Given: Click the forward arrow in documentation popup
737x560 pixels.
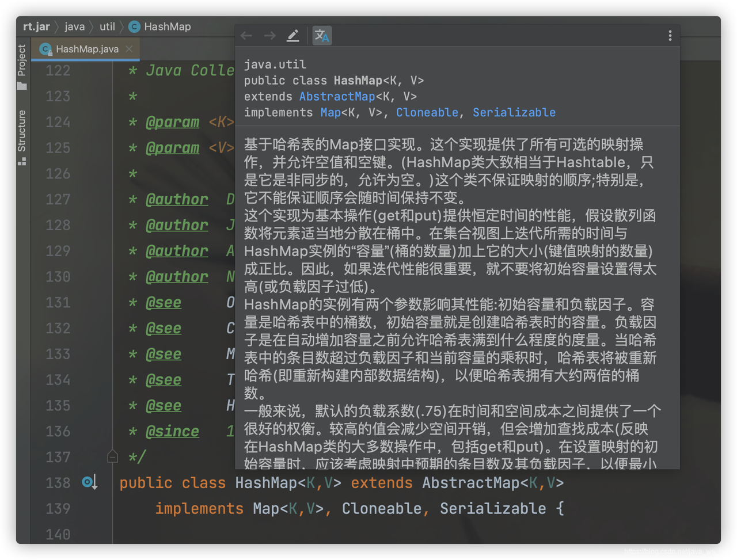Looking at the screenshot, I should coord(269,36).
